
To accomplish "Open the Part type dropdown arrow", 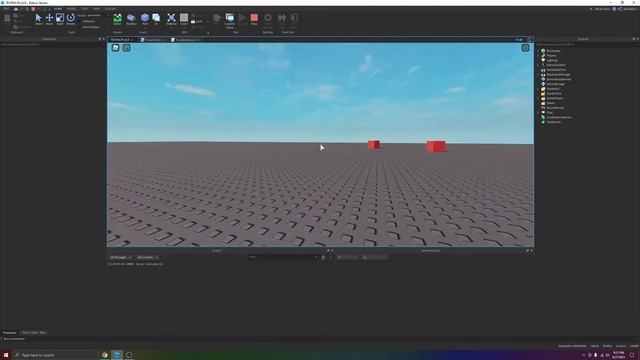I will 145,28.
